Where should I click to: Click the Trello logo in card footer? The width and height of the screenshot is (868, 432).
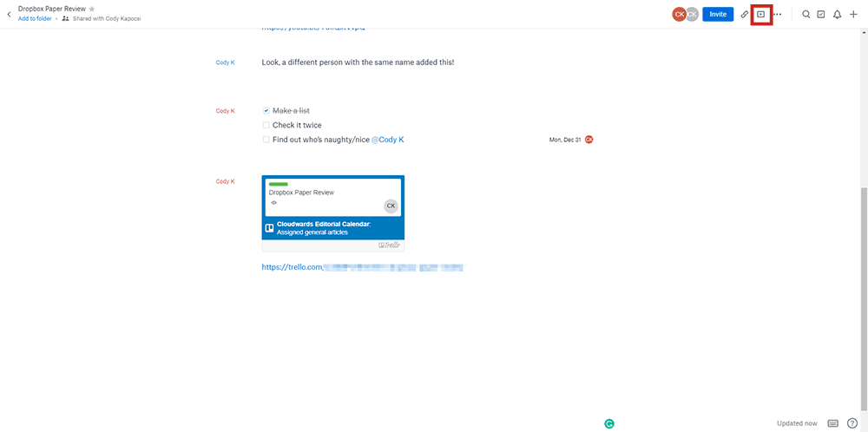389,245
